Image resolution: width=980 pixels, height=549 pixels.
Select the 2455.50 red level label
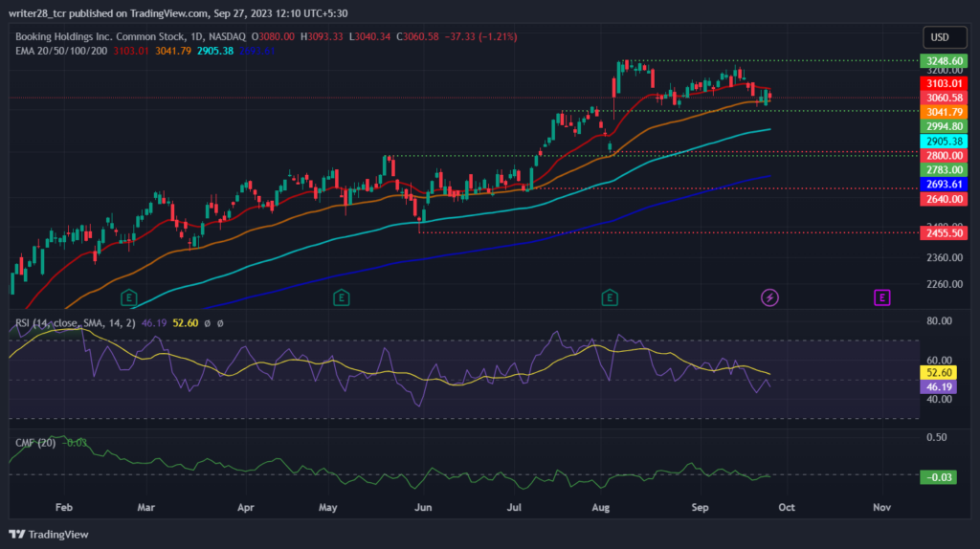click(944, 233)
